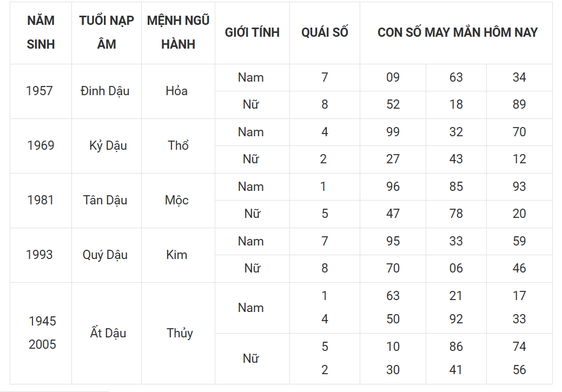Viewport: 562px width, 392px height.
Task: Click the Tân Dậu cell
Action: (107, 201)
